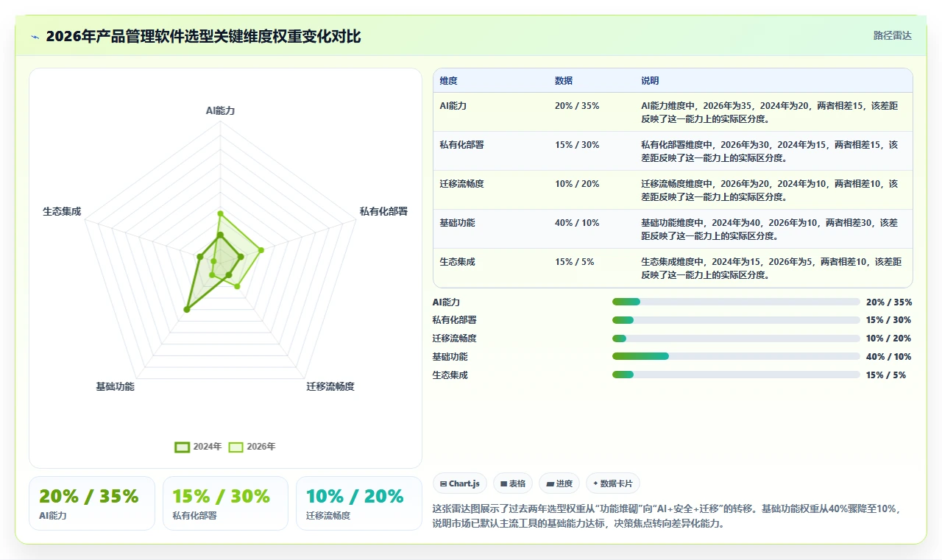Click the 20% / 35% progress value
942x560 pixels.
click(888, 302)
